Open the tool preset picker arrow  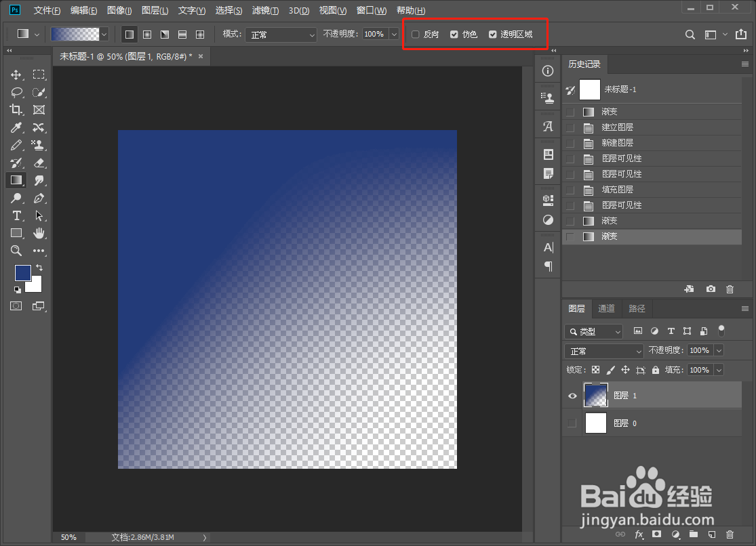click(37, 35)
